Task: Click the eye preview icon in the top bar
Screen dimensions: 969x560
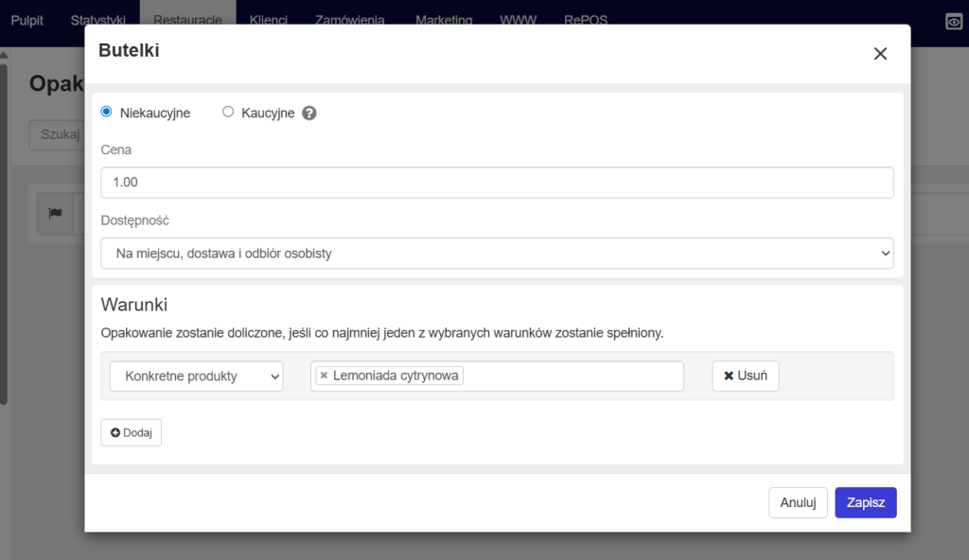Action: (954, 21)
